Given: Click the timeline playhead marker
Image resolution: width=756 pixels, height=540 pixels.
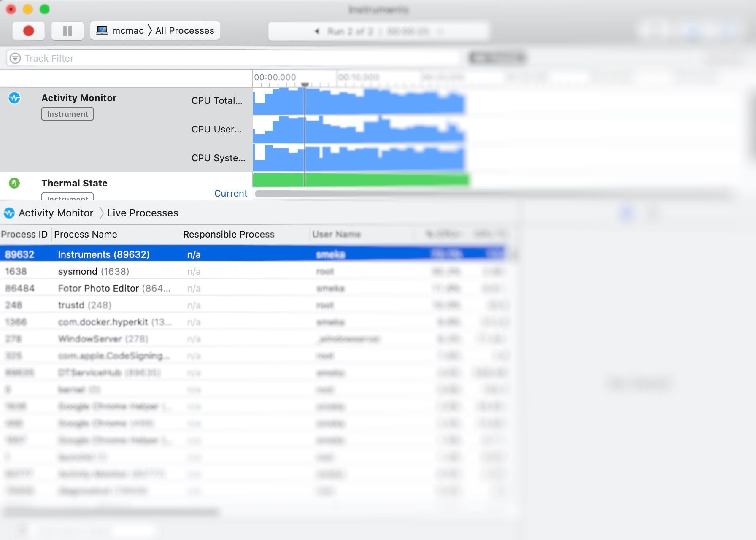Looking at the screenshot, I should tap(305, 85).
